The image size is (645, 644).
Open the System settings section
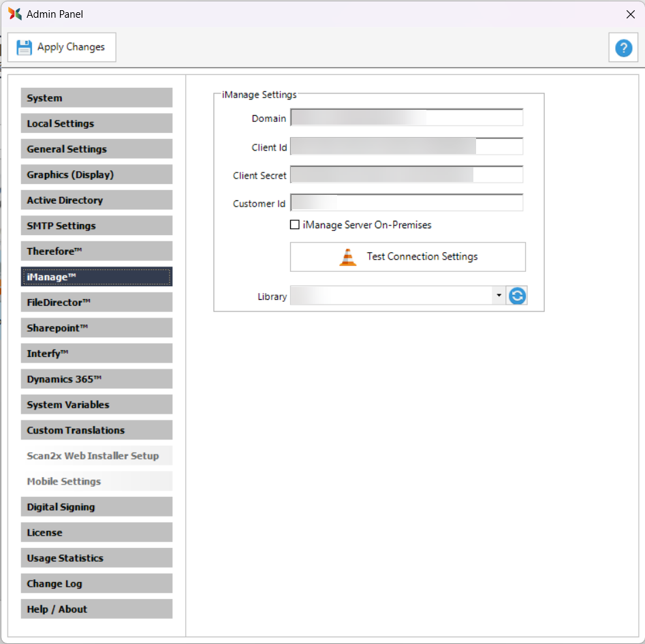[x=96, y=98]
